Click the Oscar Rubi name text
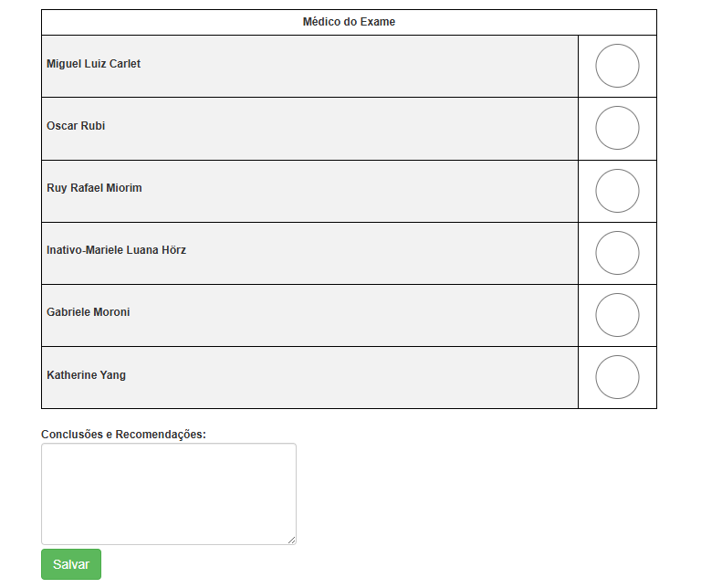 tap(76, 126)
